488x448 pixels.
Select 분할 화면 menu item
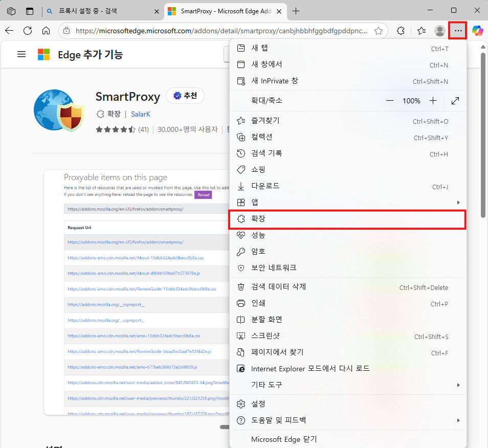[348, 320]
